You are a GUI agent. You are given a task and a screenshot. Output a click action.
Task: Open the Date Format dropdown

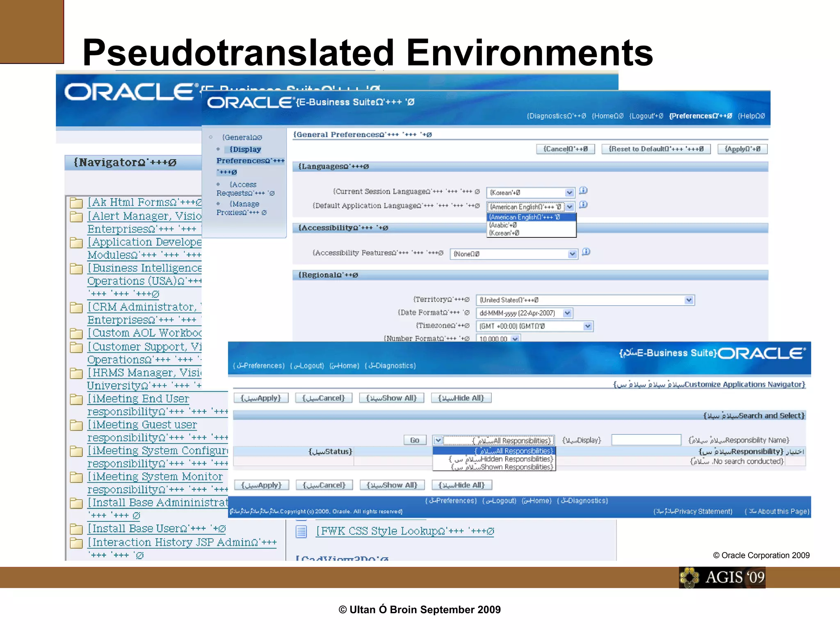567,313
